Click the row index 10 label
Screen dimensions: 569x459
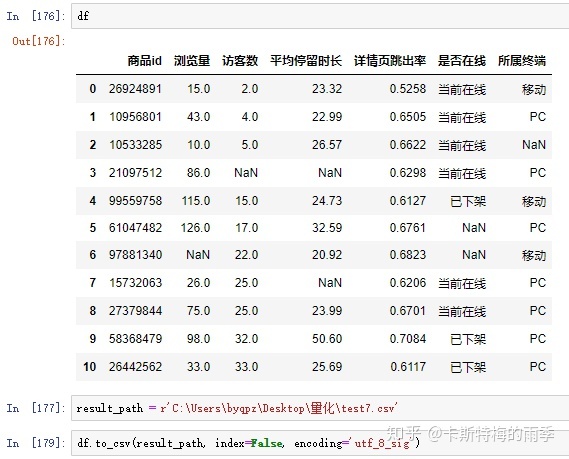pos(90,366)
